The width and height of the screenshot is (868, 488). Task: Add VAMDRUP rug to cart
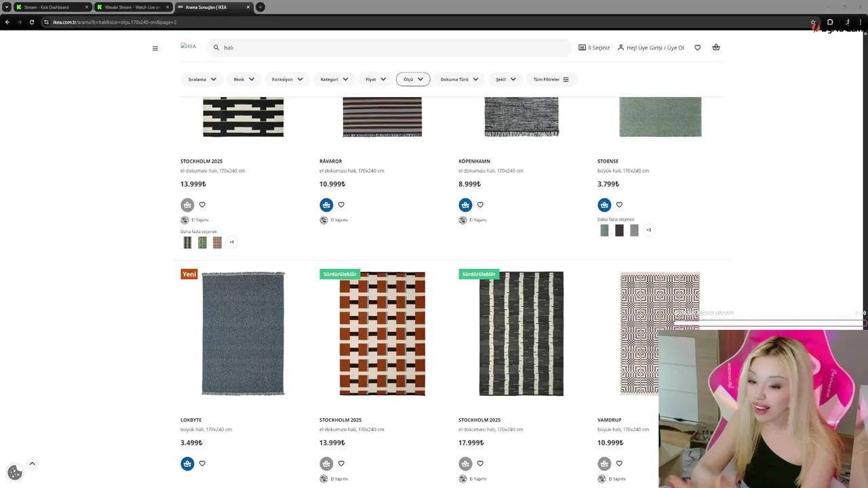coord(604,464)
